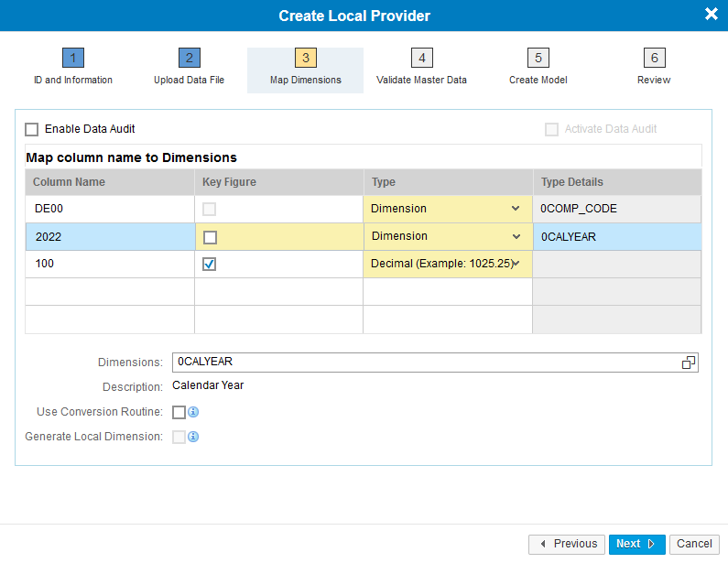
Task: Show info for Use Conversion Routine
Action: click(x=193, y=412)
